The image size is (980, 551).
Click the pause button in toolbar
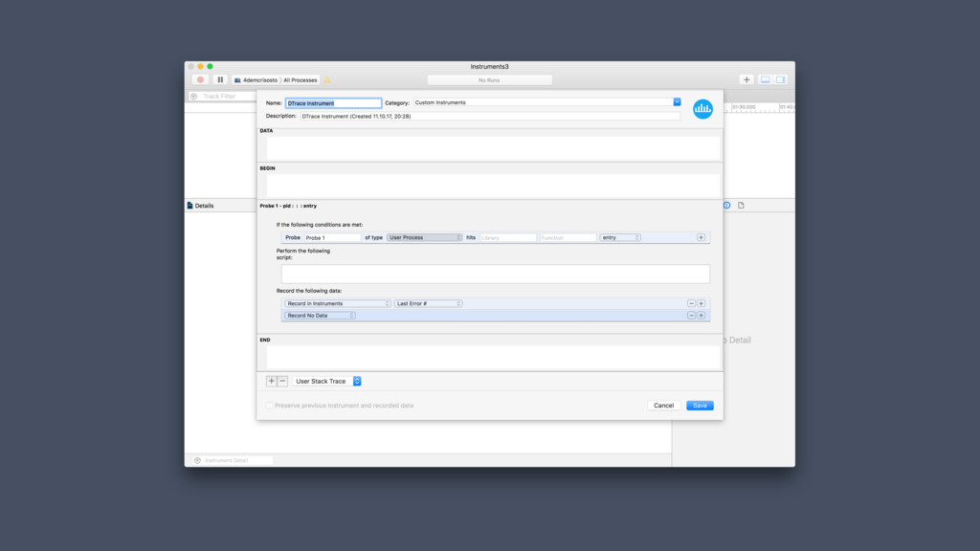(220, 80)
